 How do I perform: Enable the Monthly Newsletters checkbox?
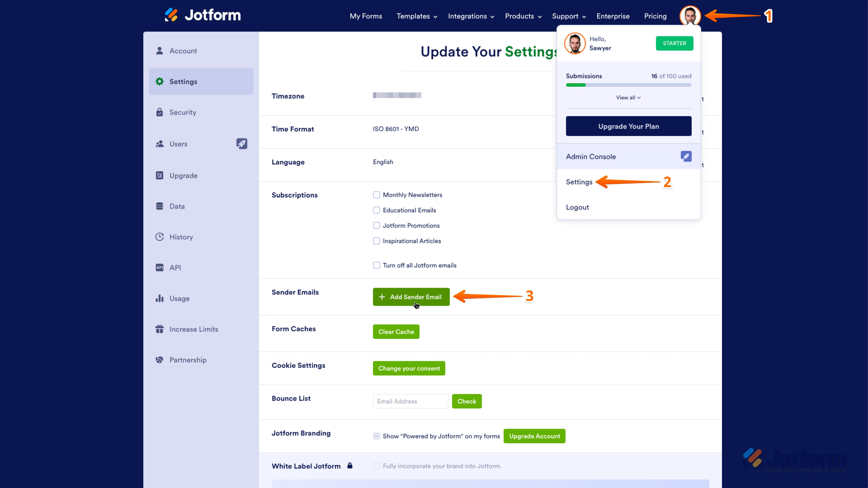[376, 195]
